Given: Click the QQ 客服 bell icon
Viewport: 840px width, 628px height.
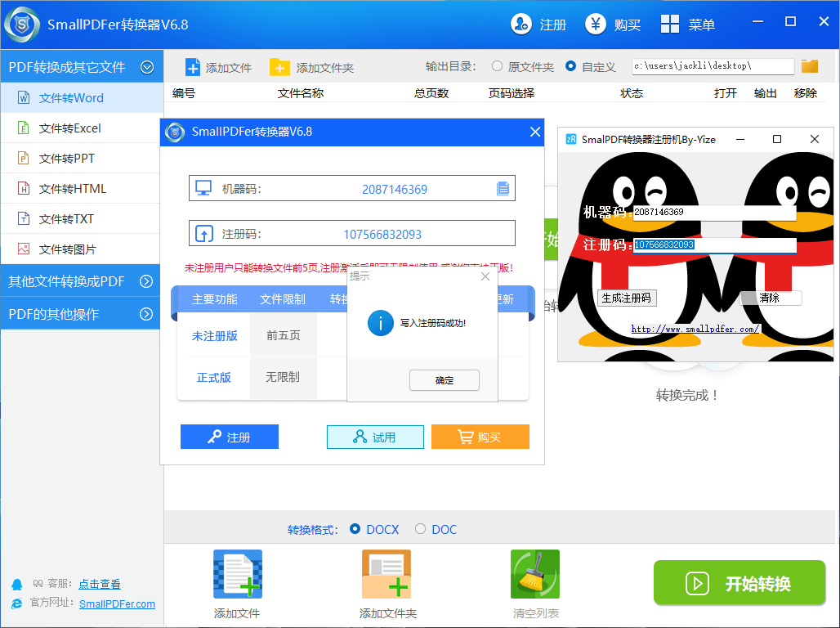Looking at the screenshot, I should click(17, 584).
